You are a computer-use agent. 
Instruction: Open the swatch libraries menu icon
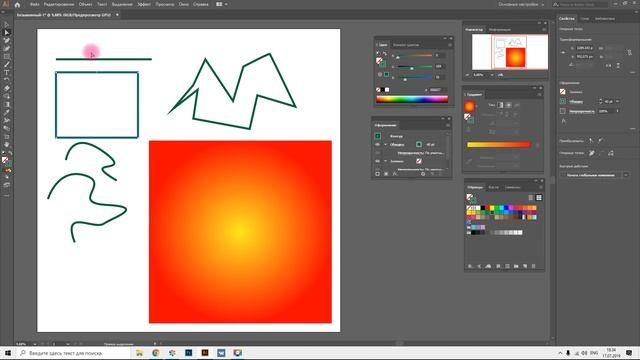(470, 266)
